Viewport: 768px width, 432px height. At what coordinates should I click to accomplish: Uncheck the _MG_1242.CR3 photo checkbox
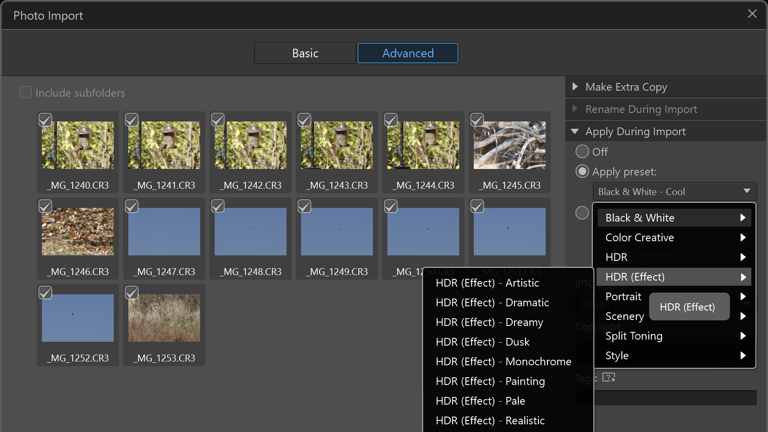218,120
